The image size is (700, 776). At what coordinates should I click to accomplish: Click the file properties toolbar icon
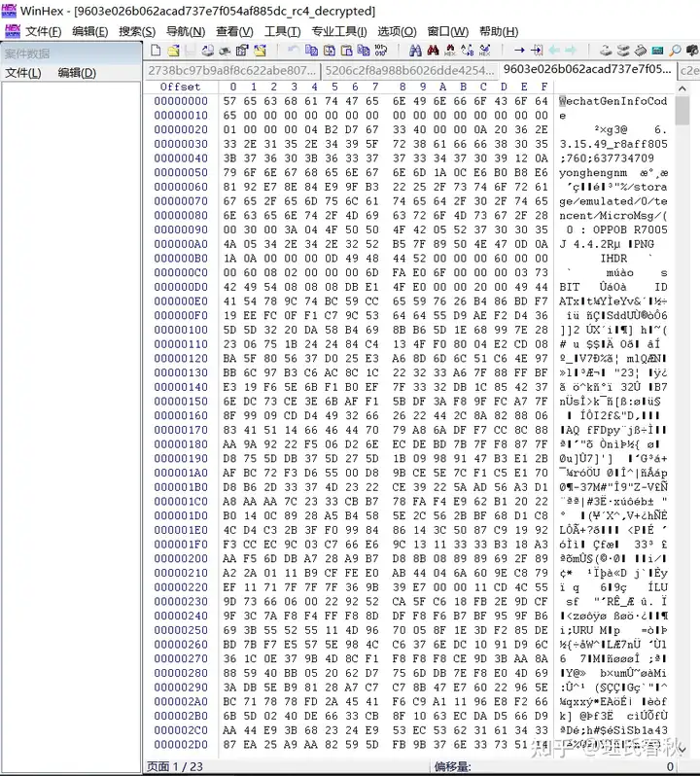point(242,50)
